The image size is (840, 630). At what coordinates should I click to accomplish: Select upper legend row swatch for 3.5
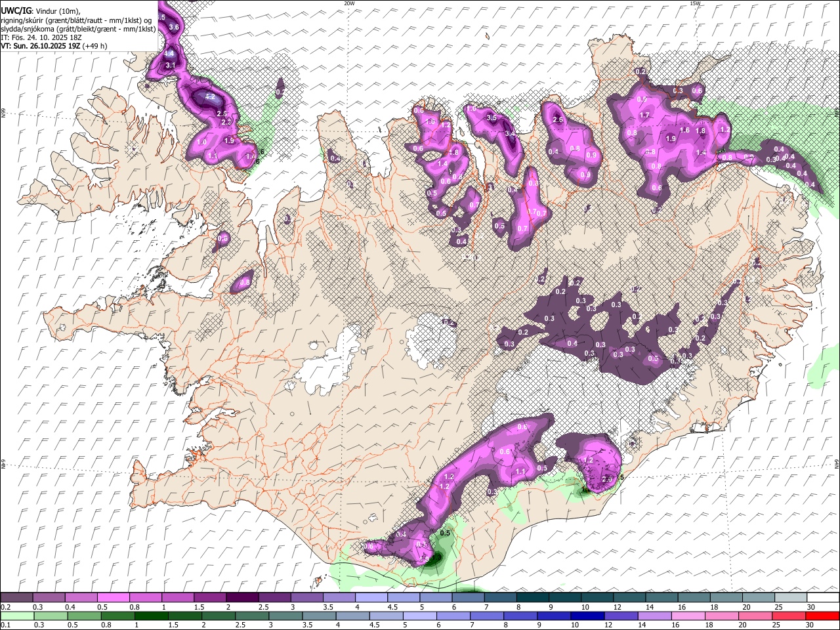point(339,597)
